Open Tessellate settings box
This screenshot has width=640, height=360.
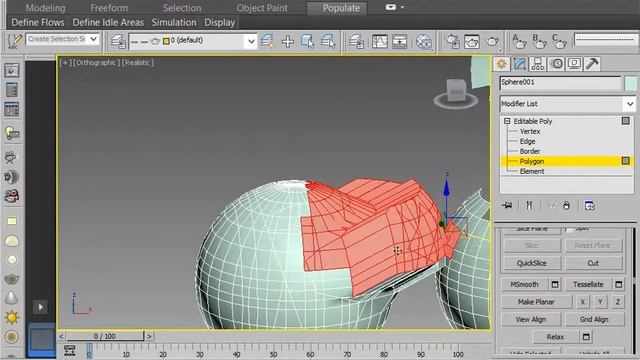[619, 284]
